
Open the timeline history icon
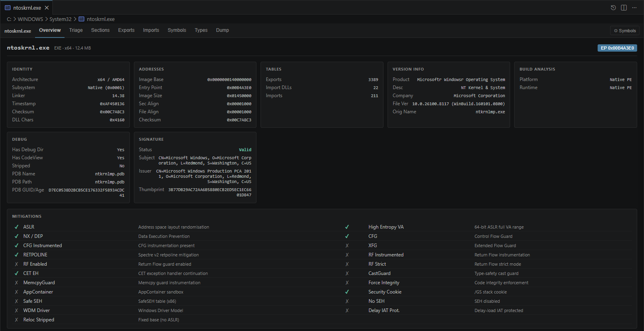[613, 8]
